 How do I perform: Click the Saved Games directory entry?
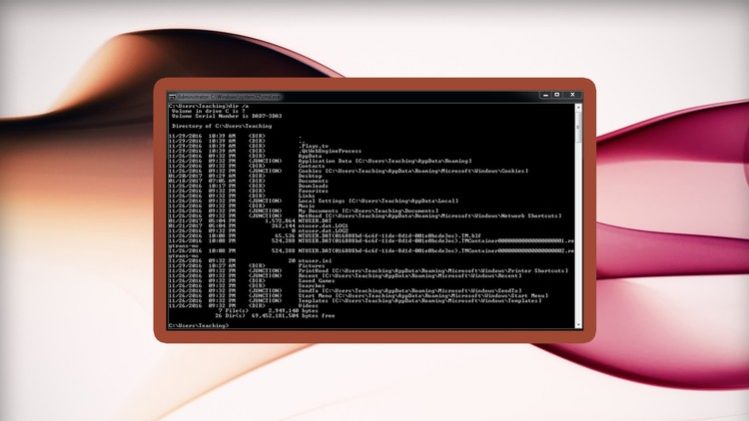coord(314,282)
